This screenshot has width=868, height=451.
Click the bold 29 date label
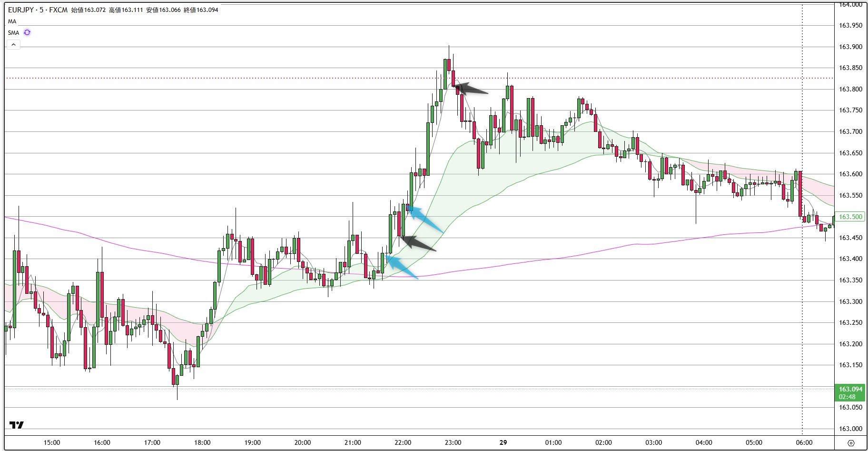pyautogui.click(x=503, y=442)
